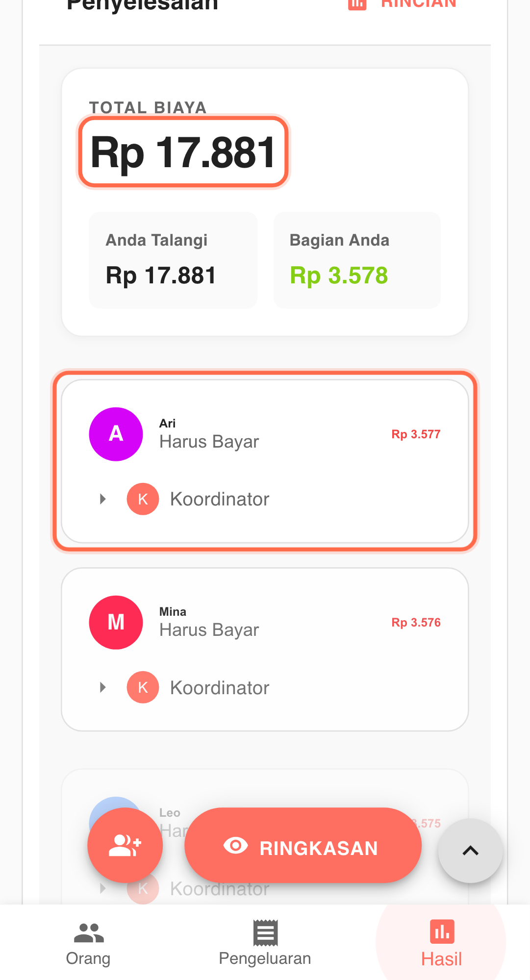Tap the scroll-to-top chevron button

(x=470, y=851)
